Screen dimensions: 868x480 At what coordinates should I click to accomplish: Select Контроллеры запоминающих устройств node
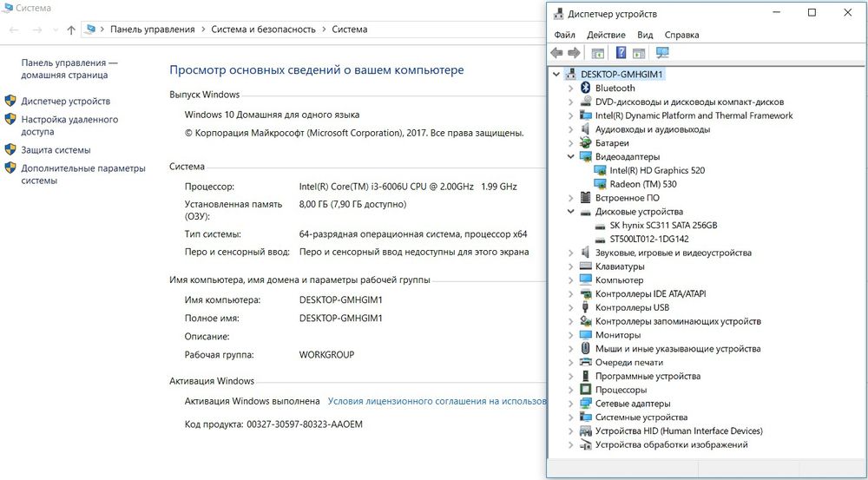[678, 321]
